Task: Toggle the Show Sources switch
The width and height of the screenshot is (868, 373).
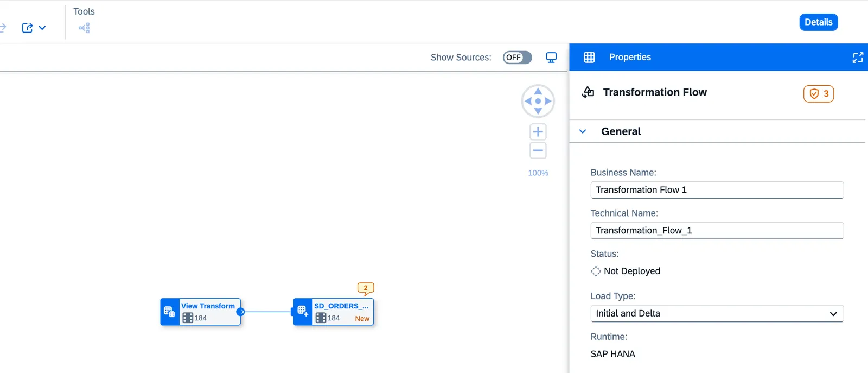Action: click(517, 58)
